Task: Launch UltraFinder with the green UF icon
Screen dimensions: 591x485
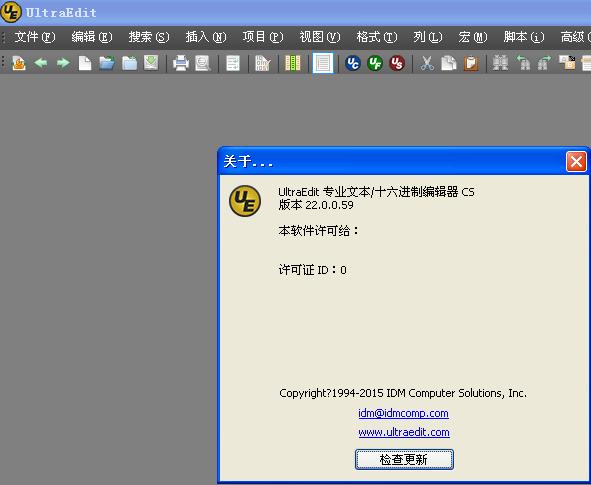Action: [x=375, y=63]
